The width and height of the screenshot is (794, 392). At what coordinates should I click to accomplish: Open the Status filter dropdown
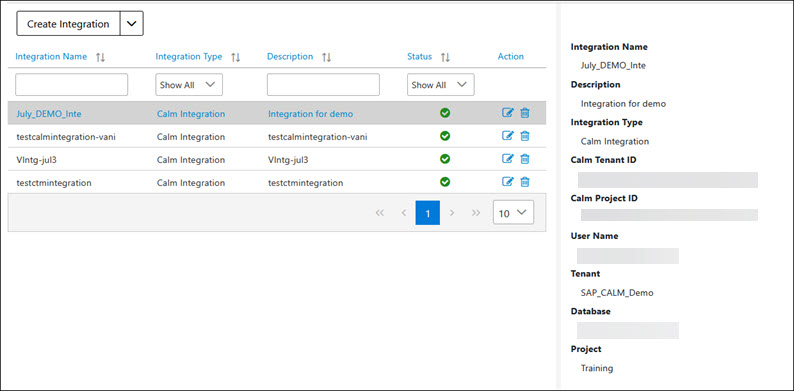pos(441,85)
